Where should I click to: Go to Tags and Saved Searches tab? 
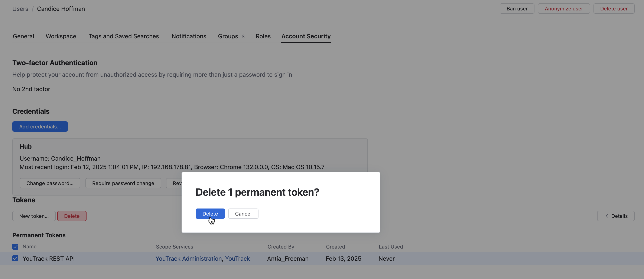(124, 36)
